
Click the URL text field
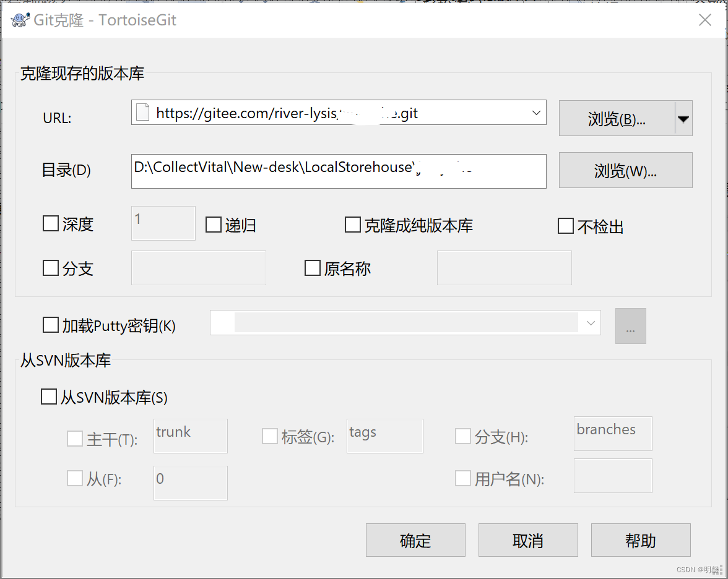339,113
